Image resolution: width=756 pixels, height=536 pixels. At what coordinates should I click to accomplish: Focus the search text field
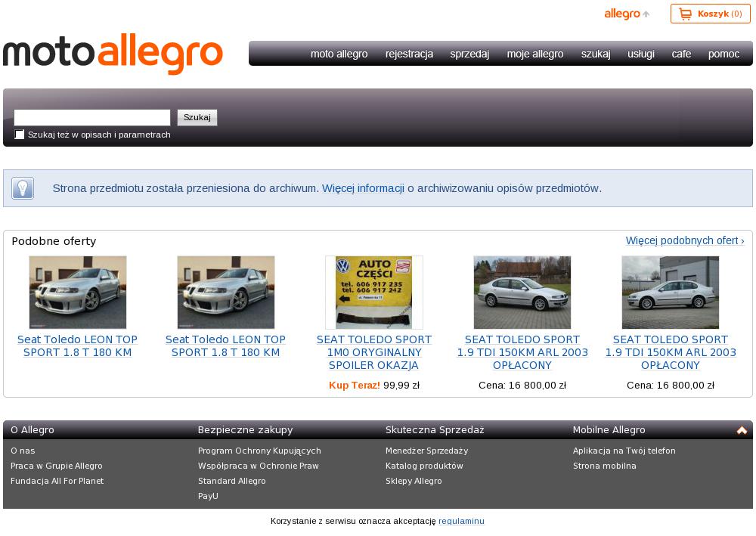(x=92, y=118)
